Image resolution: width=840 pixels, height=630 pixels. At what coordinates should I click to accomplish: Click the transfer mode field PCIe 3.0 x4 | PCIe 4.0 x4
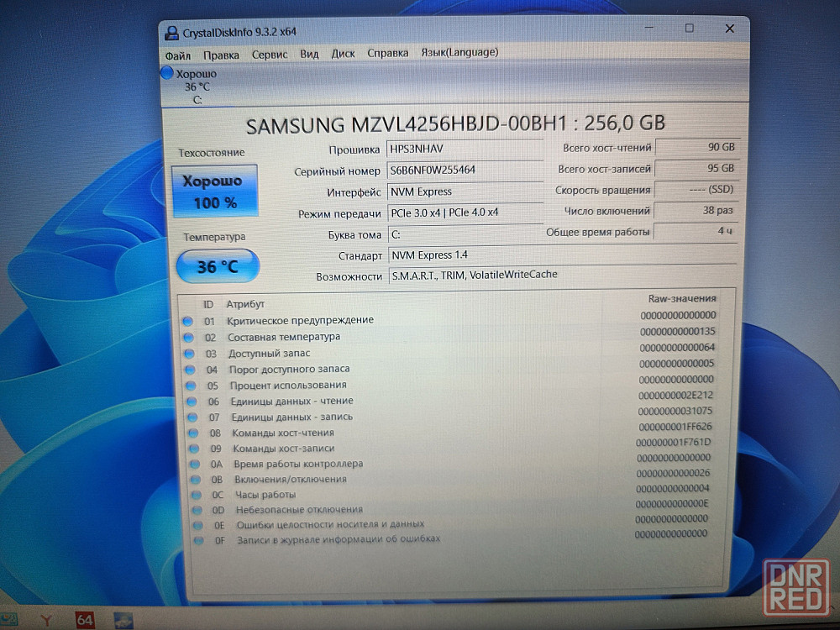pyautogui.click(x=465, y=213)
